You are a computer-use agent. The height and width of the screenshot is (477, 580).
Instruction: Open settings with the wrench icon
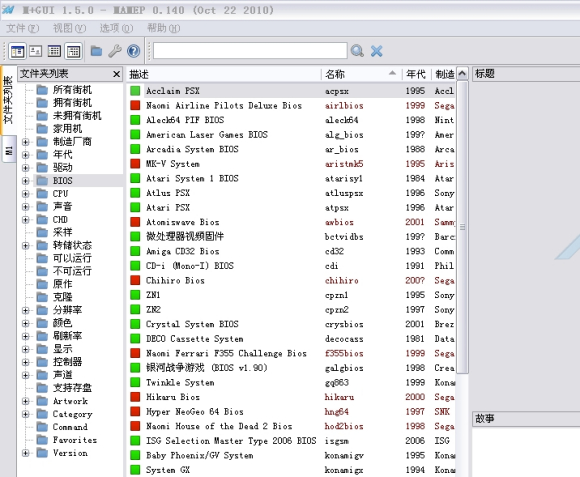pyautogui.click(x=115, y=51)
